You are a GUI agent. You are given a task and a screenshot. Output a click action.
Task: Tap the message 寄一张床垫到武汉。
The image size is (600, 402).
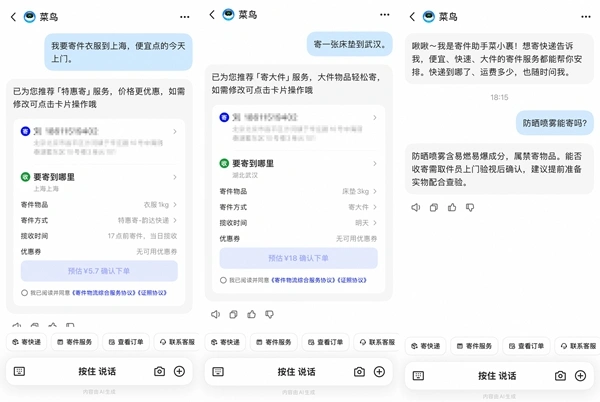pos(349,44)
